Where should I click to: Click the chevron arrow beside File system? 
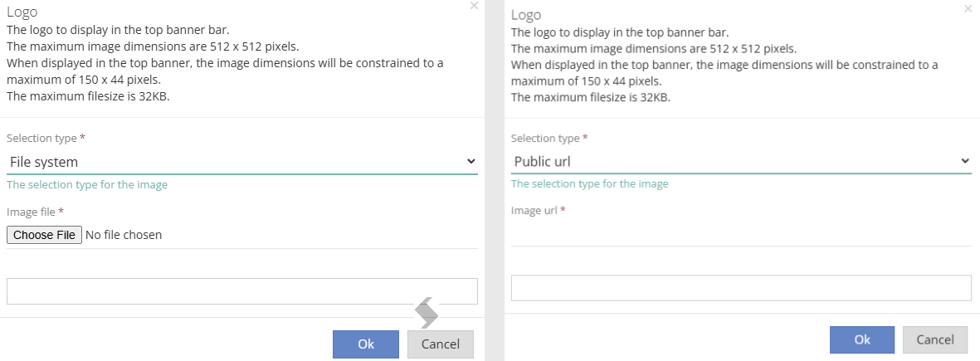coord(471,162)
